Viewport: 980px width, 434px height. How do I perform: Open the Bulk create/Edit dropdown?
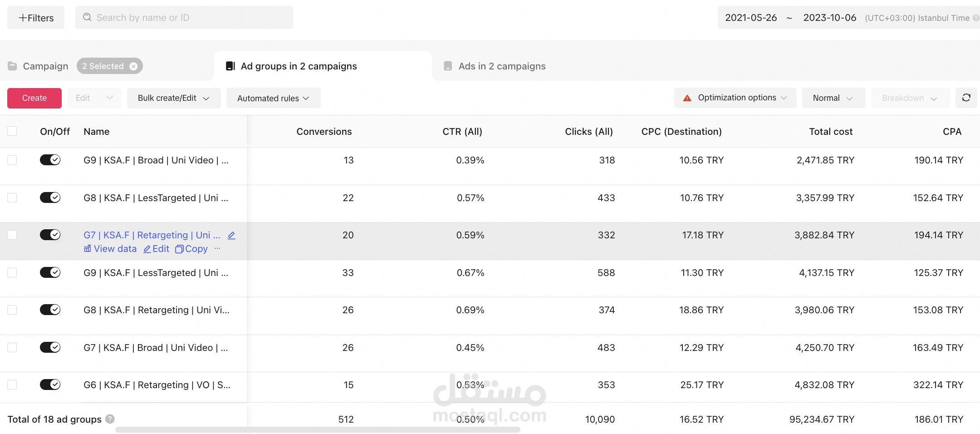[174, 98]
